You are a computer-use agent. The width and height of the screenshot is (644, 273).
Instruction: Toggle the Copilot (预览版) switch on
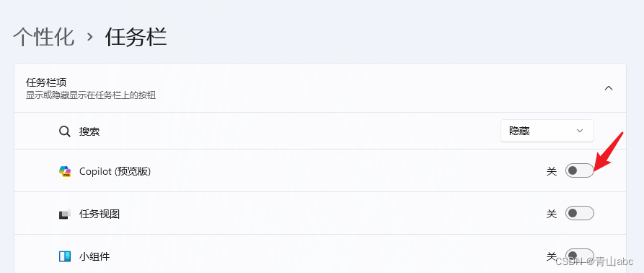[x=580, y=170]
